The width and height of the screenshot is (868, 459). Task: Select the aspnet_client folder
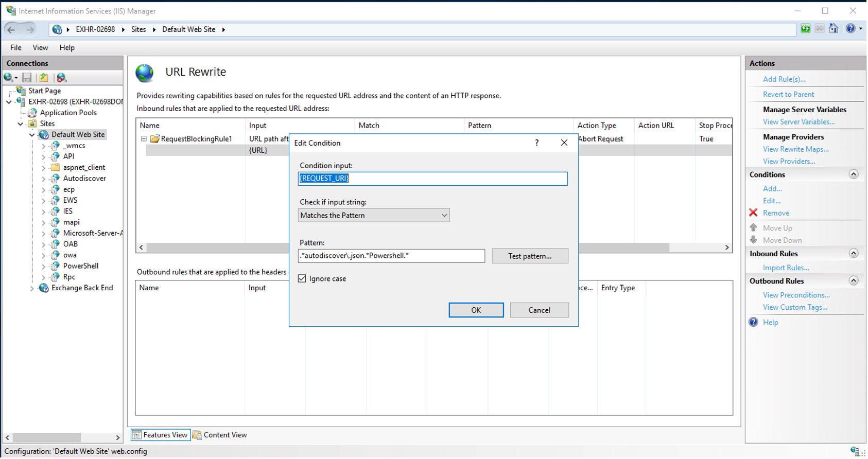tap(84, 167)
